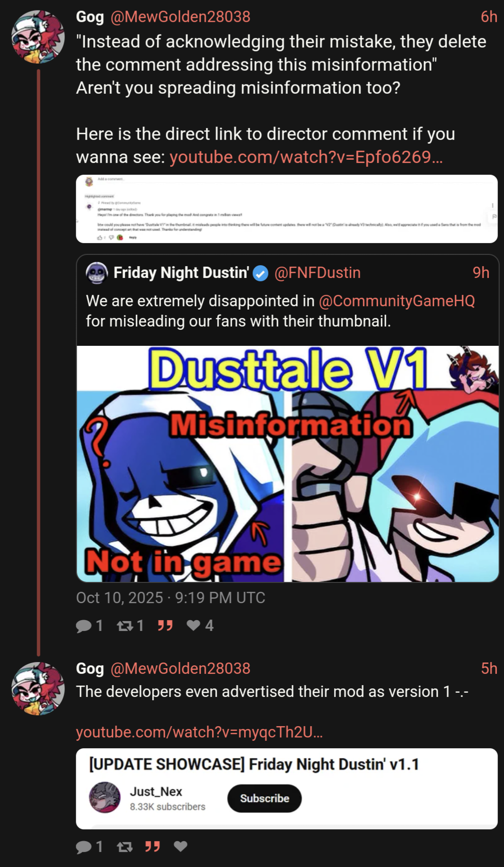Open the director comment screenshot image
This screenshot has height=867, width=504.
click(x=286, y=209)
